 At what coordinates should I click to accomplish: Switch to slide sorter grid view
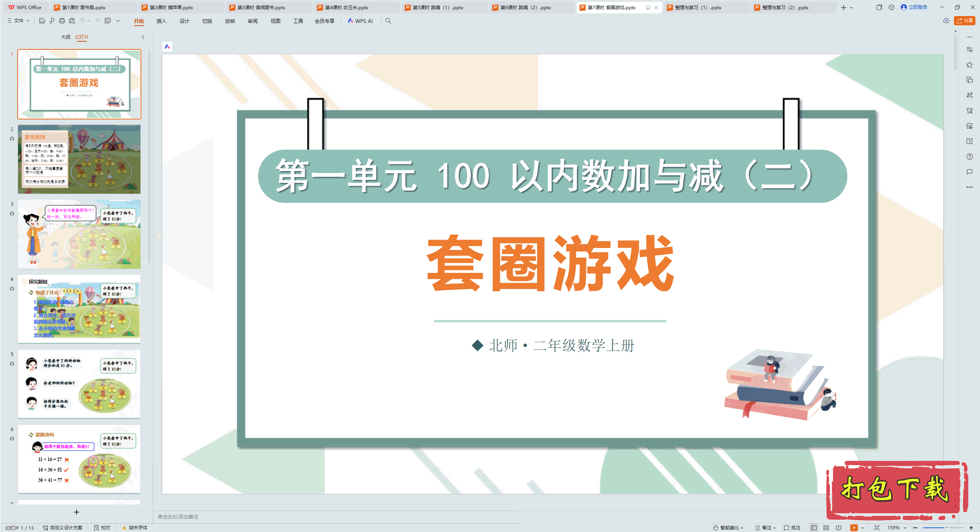click(826, 527)
